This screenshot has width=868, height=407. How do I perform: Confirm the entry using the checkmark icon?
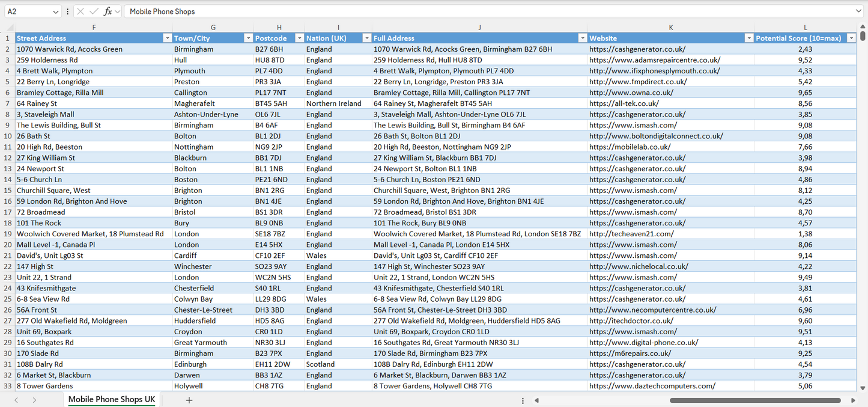[94, 11]
